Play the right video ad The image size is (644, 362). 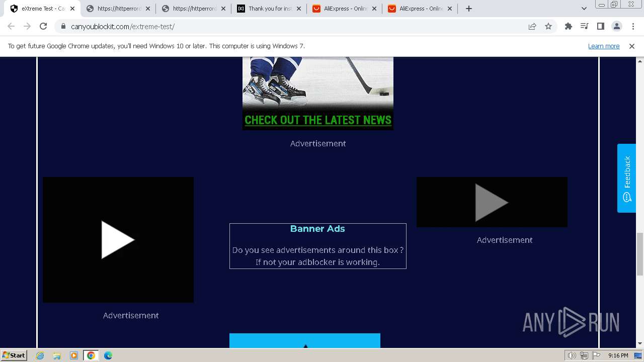[x=492, y=202]
